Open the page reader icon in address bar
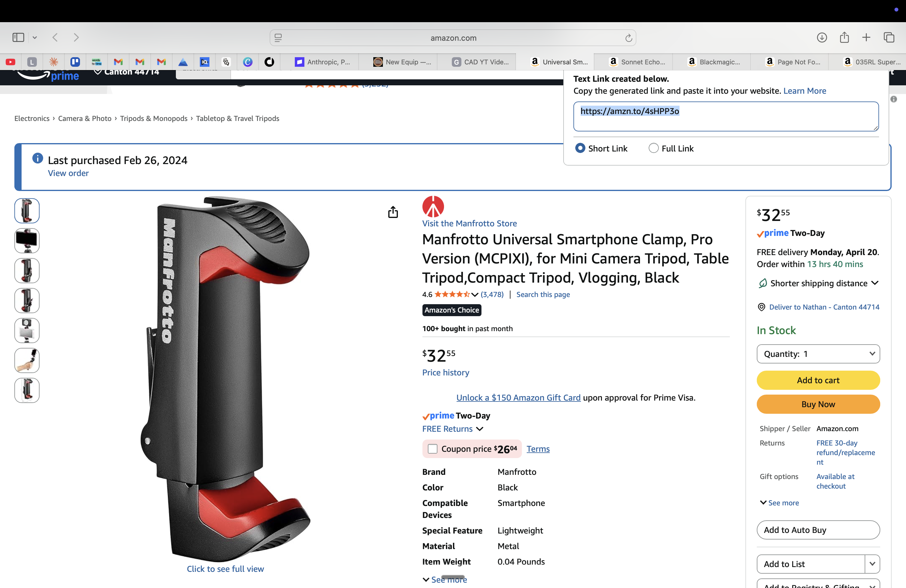906x588 pixels. [x=278, y=38]
